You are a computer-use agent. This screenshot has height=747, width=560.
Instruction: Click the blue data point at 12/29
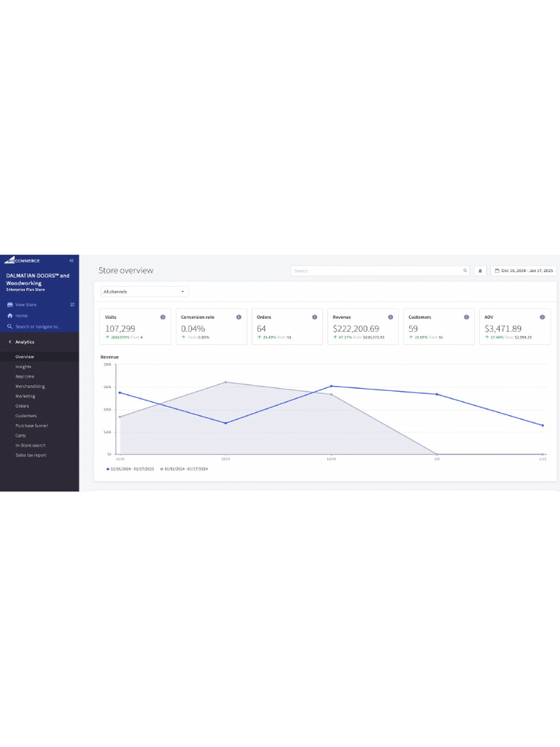click(x=332, y=387)
